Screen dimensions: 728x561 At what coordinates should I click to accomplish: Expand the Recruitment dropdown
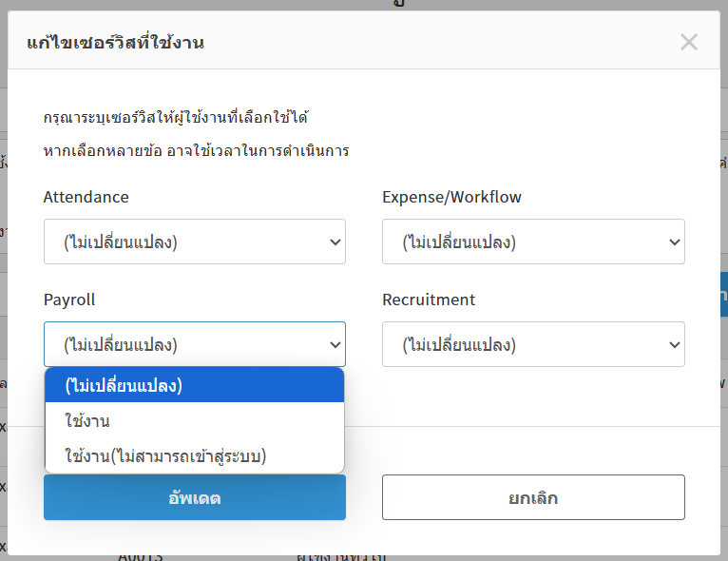pos(533,344)
